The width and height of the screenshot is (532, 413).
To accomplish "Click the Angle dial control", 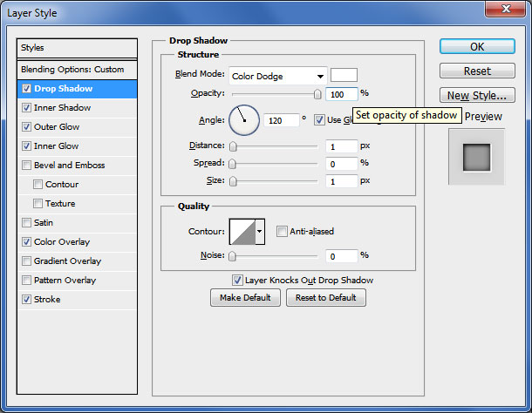I will (x=244, y=120).
